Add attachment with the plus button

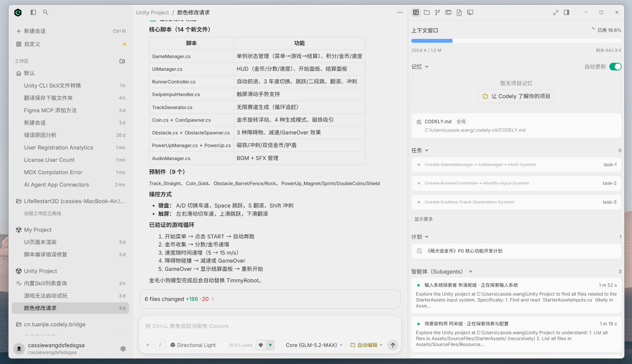pyautogui.click(x=148, y=345)
